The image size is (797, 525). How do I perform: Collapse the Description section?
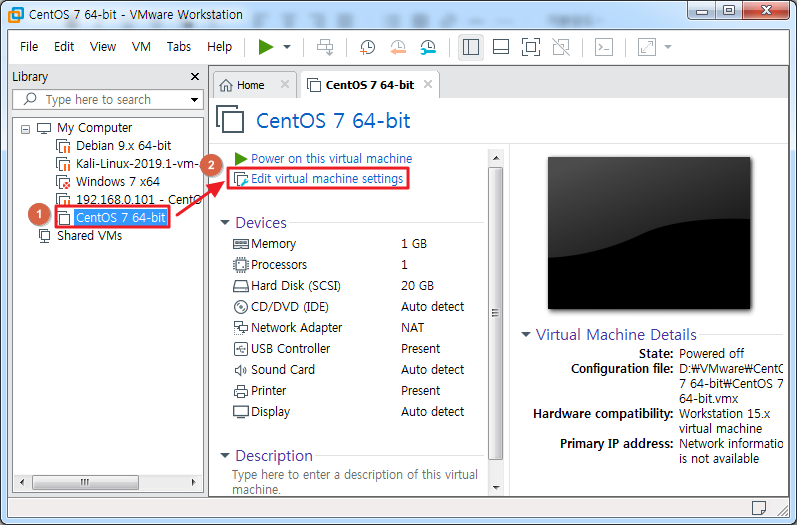225,455
